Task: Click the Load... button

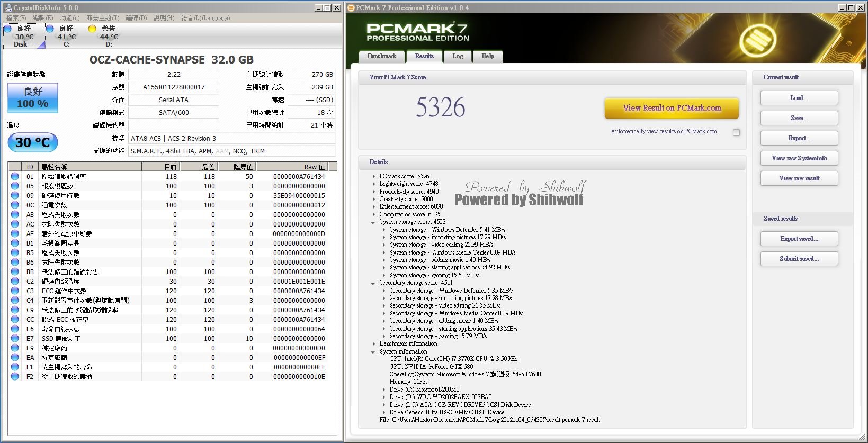Action: (x=799, y=98)
